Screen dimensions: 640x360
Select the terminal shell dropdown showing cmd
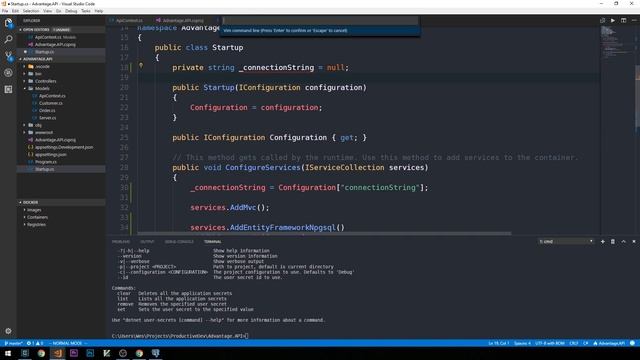point(566,242)
